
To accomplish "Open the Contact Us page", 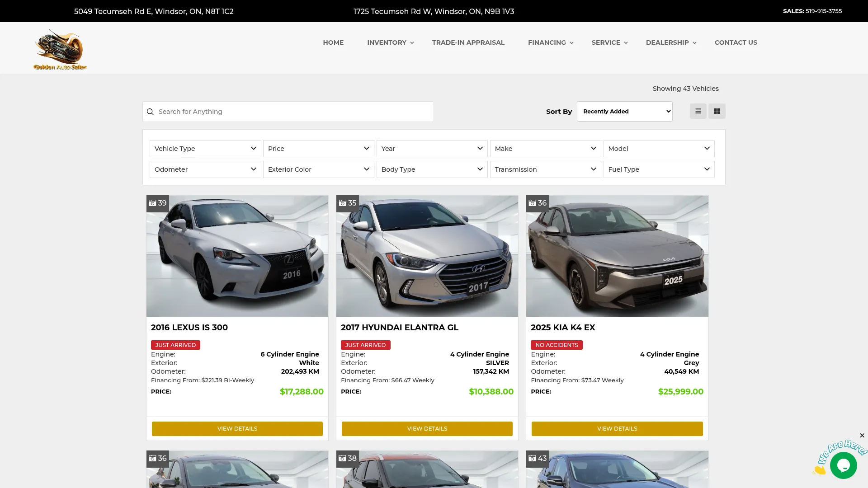I will point(736,42).
